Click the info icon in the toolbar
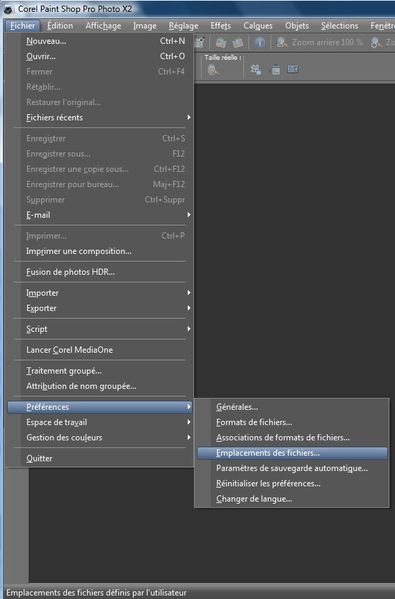 260,42
